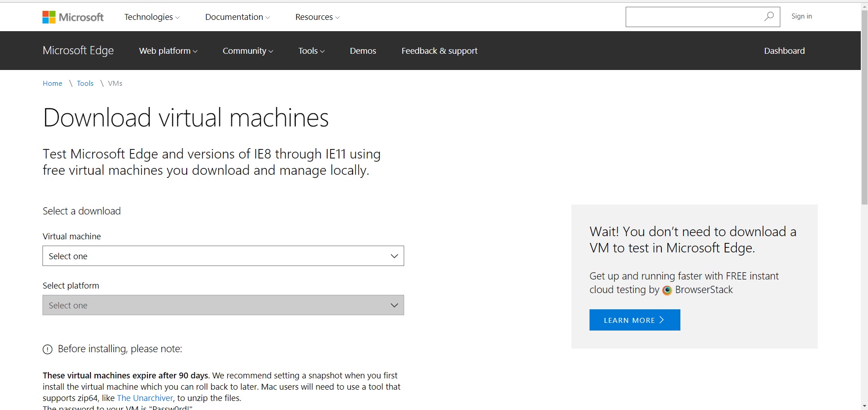Screen dimensions: 868x410
Task: Click 'These virtual machines expire after 90 days'
Action: (x=125, y=376)
